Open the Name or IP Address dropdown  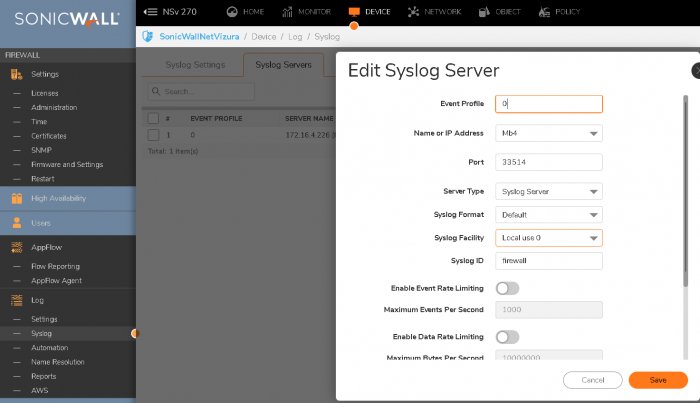pyautogui.click(x=549, y=133)
